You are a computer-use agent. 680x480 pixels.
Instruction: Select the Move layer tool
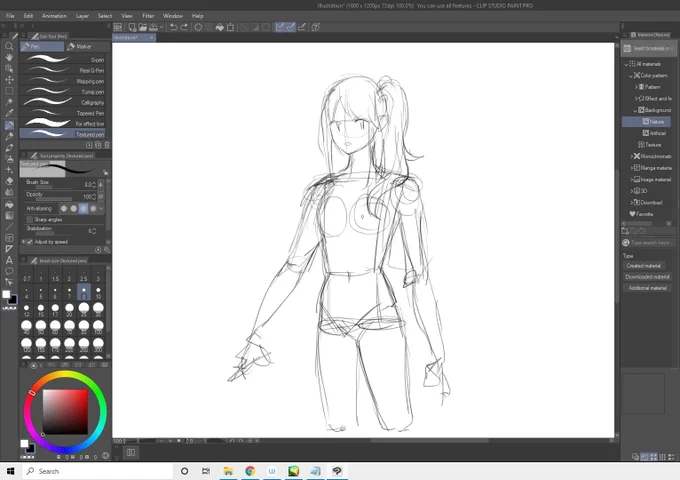click(x=9, y=80)
